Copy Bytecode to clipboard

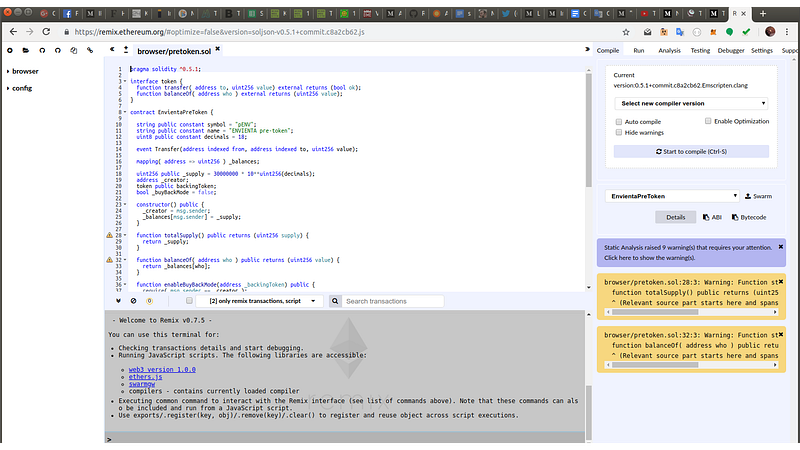(749, 217)
